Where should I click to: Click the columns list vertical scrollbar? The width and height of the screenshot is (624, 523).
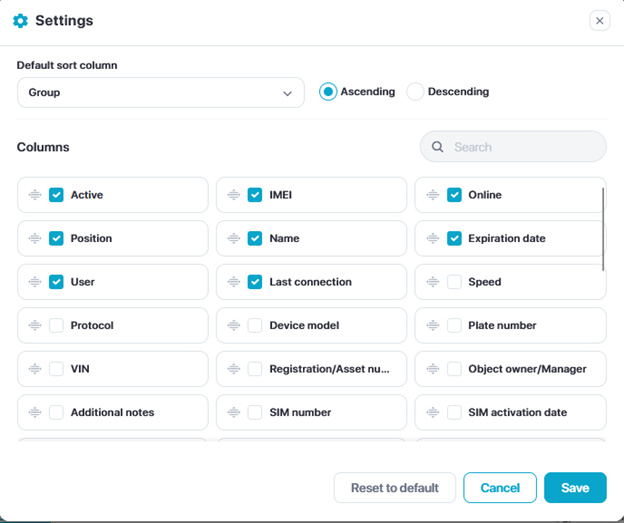coord(603,228)
